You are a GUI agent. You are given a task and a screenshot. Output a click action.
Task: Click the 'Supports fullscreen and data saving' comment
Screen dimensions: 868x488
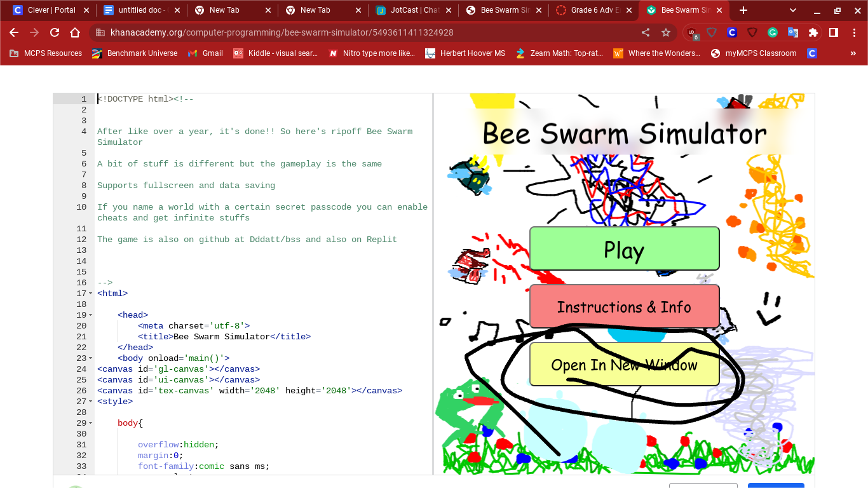186,186
